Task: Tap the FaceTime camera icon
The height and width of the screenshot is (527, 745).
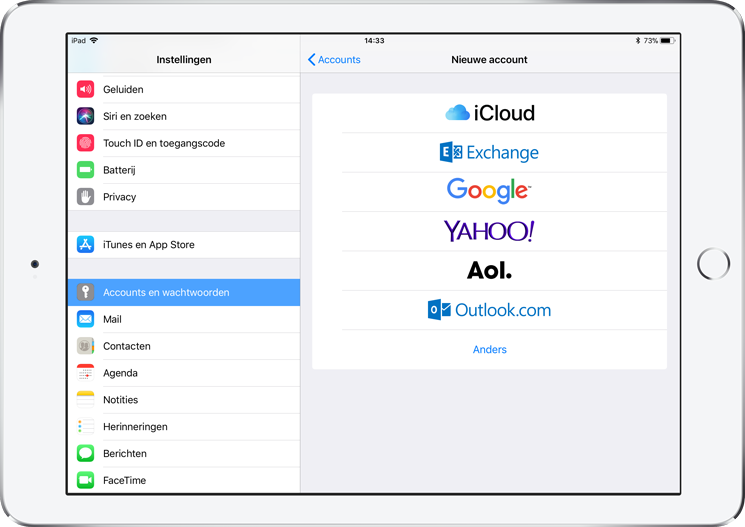Action: click(86, 480)
